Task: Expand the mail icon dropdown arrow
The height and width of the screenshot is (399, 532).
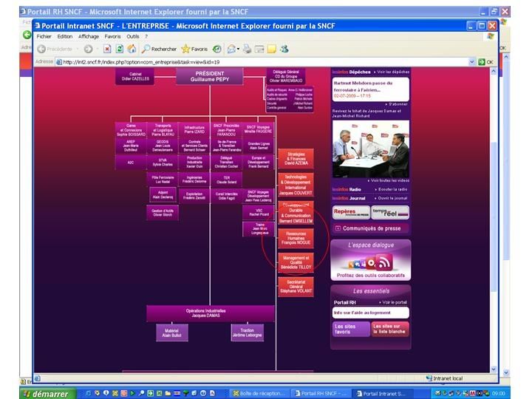Action: [x=238, y=50]
